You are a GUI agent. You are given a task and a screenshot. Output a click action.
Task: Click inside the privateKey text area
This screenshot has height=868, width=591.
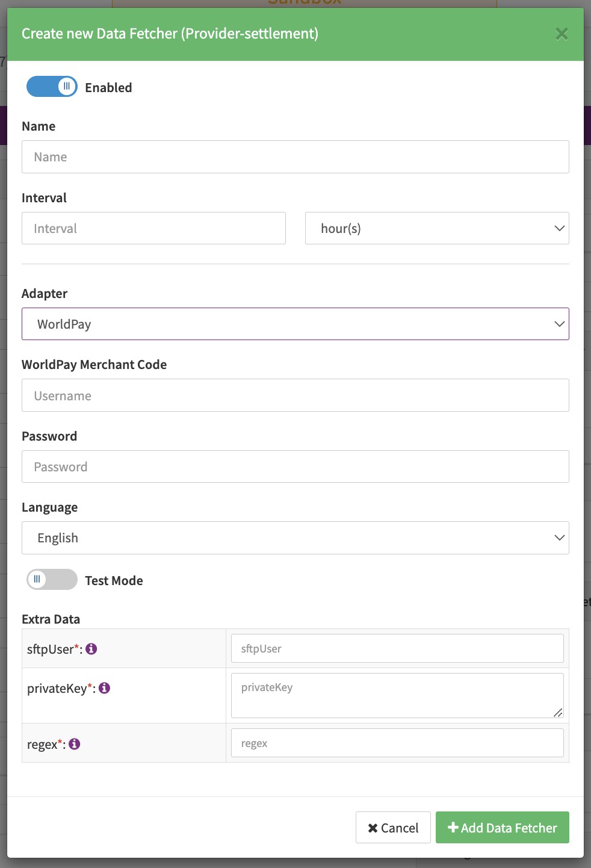point(397,695)
